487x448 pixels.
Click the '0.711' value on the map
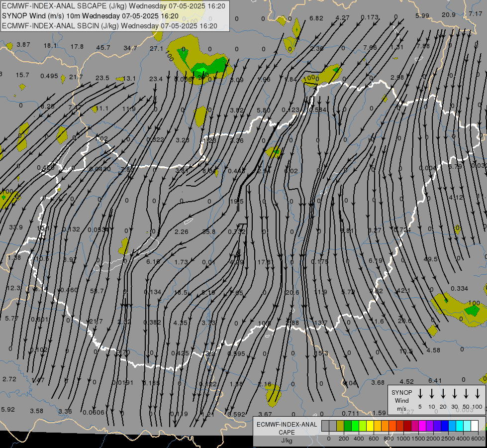point(351,413)
